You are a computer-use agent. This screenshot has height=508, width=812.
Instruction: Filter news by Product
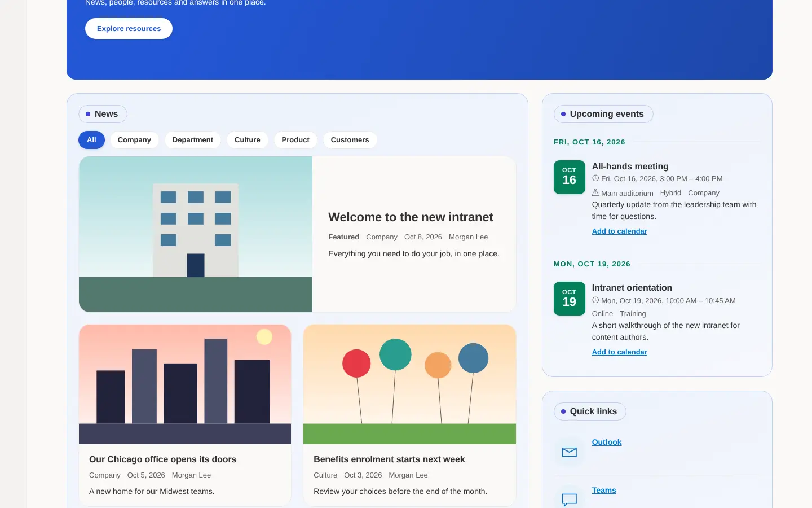pyautogui.click(x=295, y=140)
